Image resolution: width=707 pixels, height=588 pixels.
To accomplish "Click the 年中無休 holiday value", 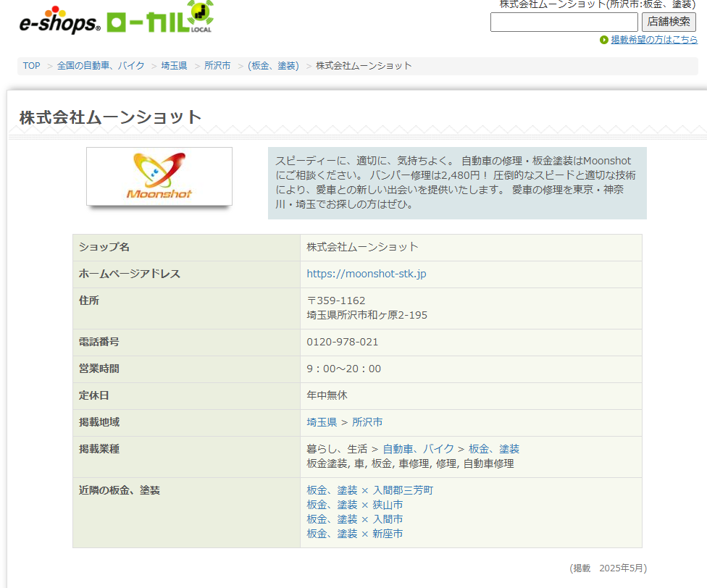I will tap(327, 395).
